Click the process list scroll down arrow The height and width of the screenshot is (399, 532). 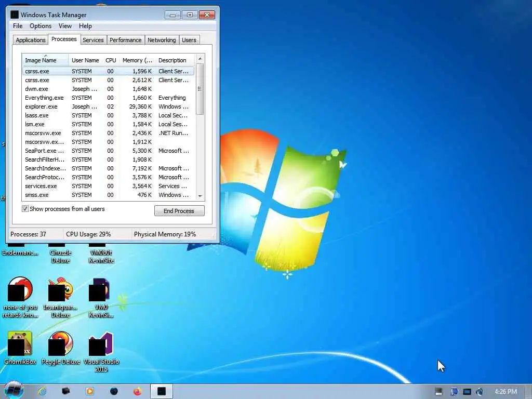(x=200, y=196)
